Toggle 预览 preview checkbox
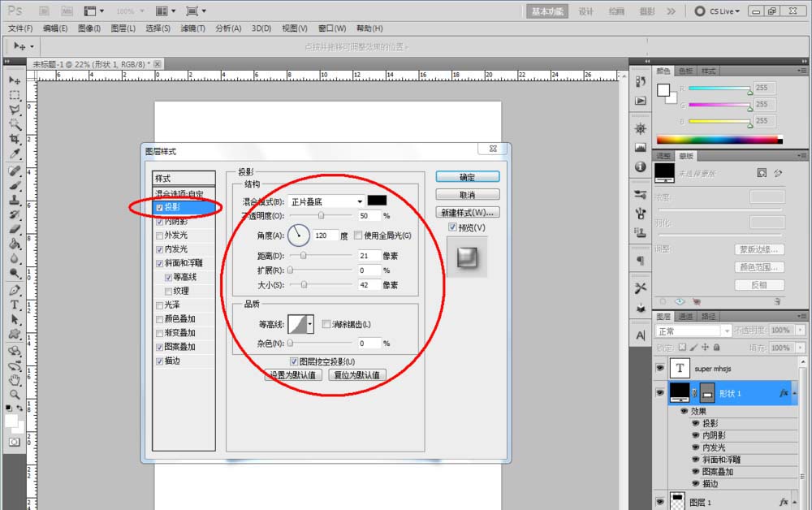Image resolution: width=812 pixels, height=510 pixels. (x=452, y=227)
